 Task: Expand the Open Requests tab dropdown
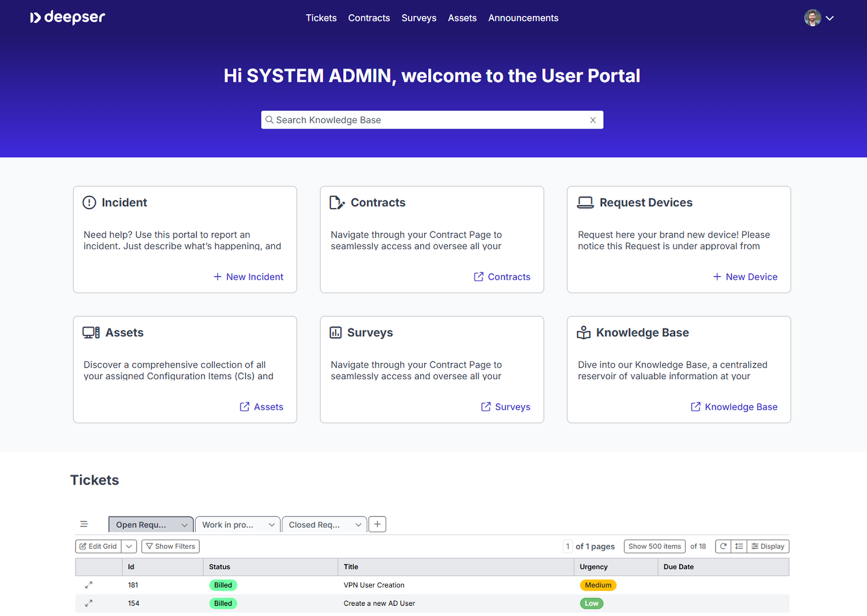pos(184,525)
